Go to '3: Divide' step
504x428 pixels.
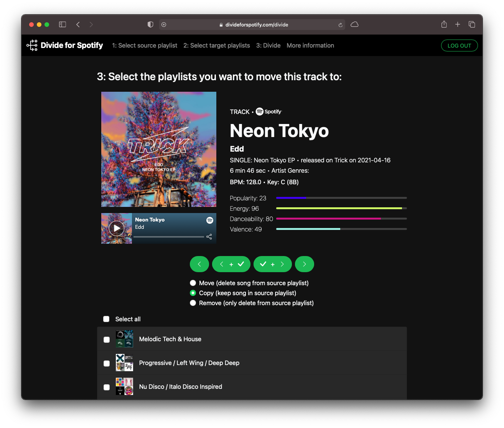click(x=268, y=45)
